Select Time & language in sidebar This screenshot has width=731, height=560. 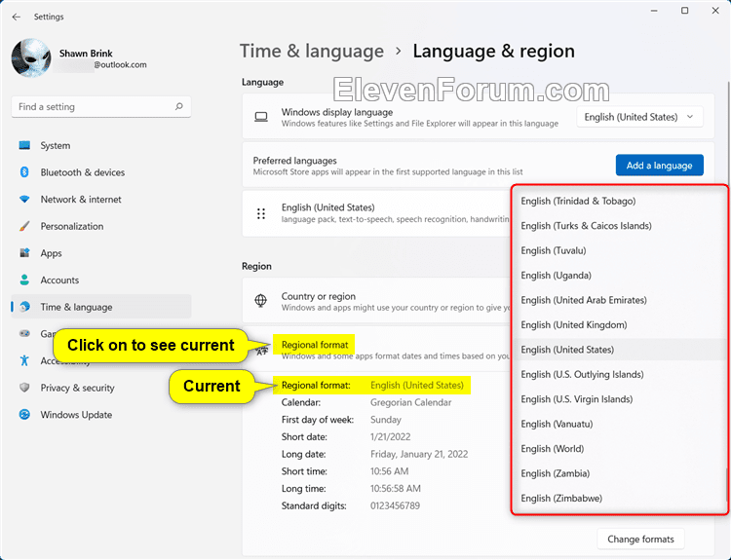[101, 307]
